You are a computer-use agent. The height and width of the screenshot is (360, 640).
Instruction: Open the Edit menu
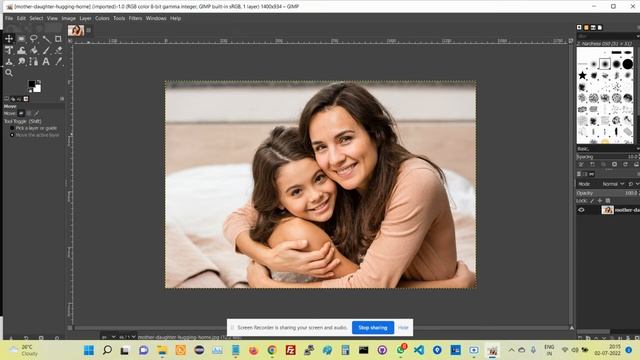[x=21, y=18]
